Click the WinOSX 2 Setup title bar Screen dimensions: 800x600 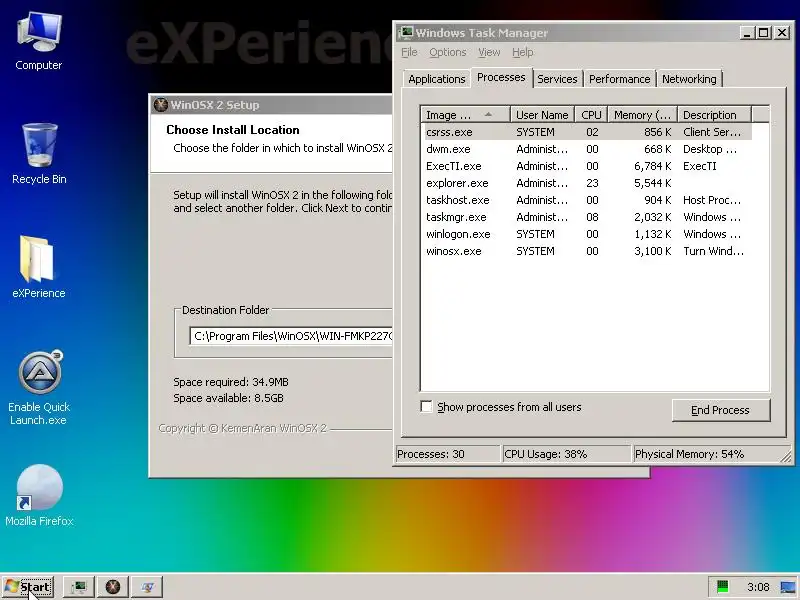point(271,105)
